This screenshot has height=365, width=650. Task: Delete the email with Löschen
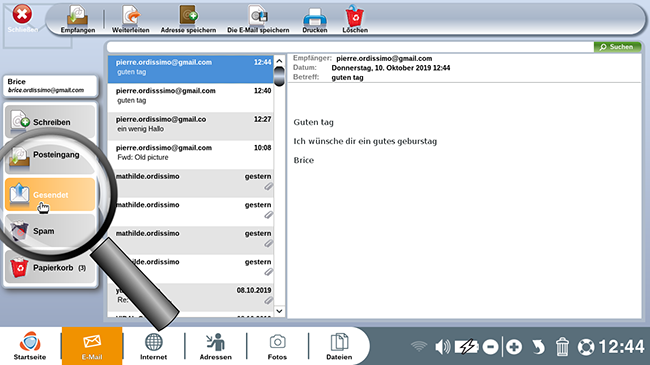(x=355, y=19)
